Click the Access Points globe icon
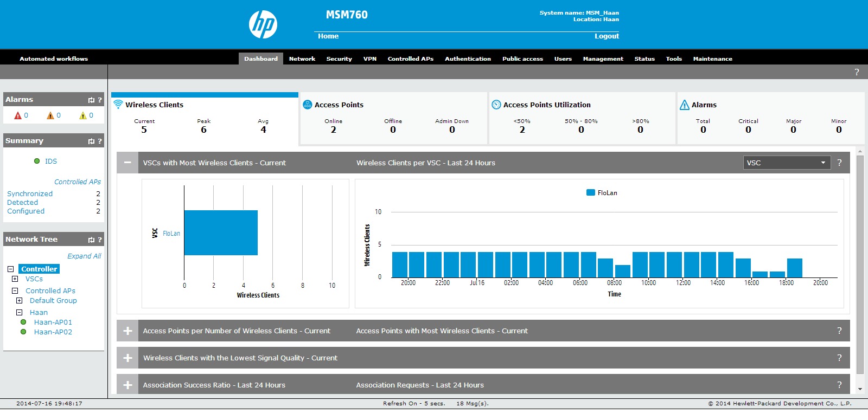Image resolution: width=868 pixels, height=420 pixels. [x=307, y=105]
